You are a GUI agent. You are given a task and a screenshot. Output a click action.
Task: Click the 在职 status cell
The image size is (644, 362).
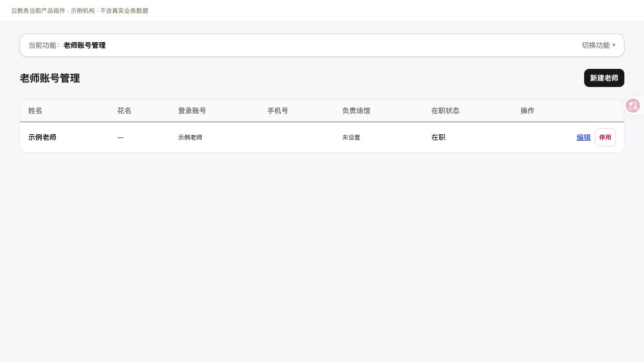click(438, 137)
